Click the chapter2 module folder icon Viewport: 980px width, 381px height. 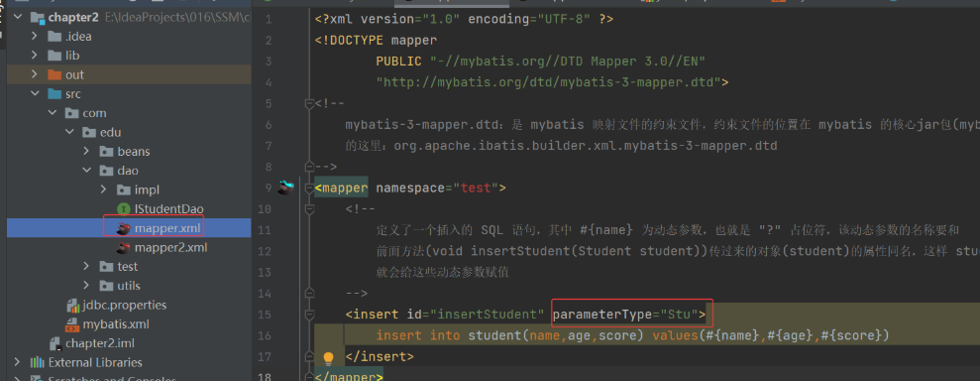point(38,17)
